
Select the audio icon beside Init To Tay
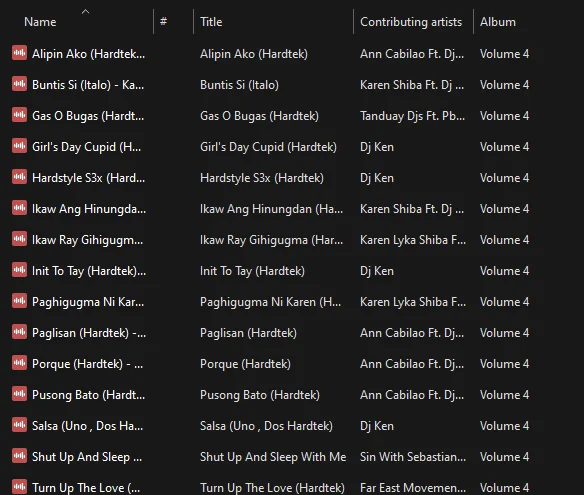(x=19, y=270)
